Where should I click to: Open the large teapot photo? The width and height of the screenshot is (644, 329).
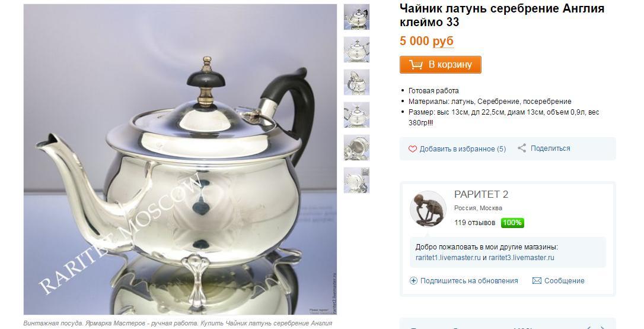pos(180,160)
